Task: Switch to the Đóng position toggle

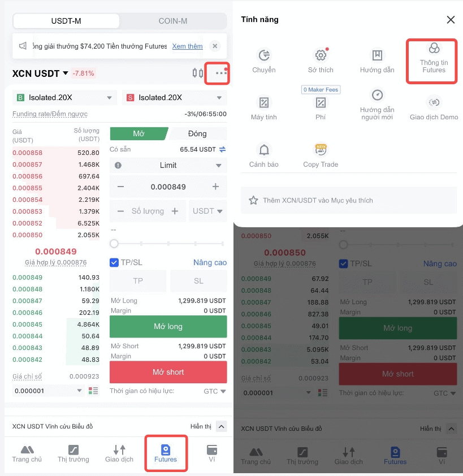Action: tap(197, 133)
